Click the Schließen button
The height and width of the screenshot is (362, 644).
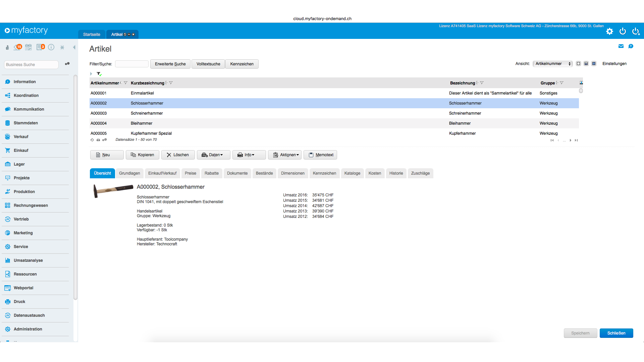tap(616, 333)
